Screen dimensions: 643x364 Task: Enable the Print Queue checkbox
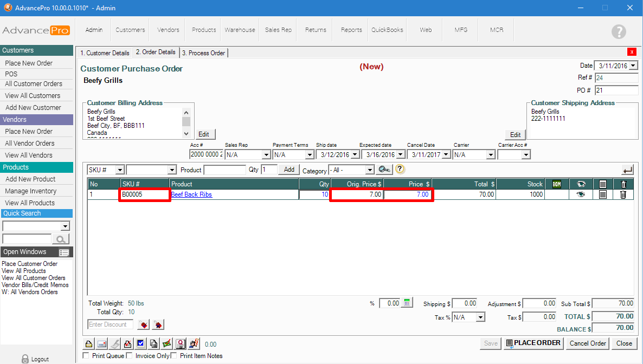(86, 356)
